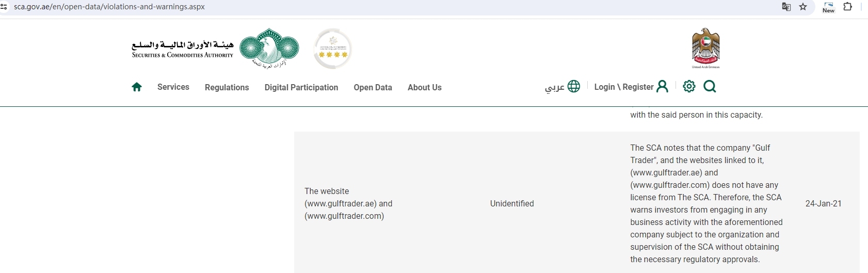This screenshot has height=273, width=868.
Task: Bookmark this page with the star icon
Action: coord(803,7)
